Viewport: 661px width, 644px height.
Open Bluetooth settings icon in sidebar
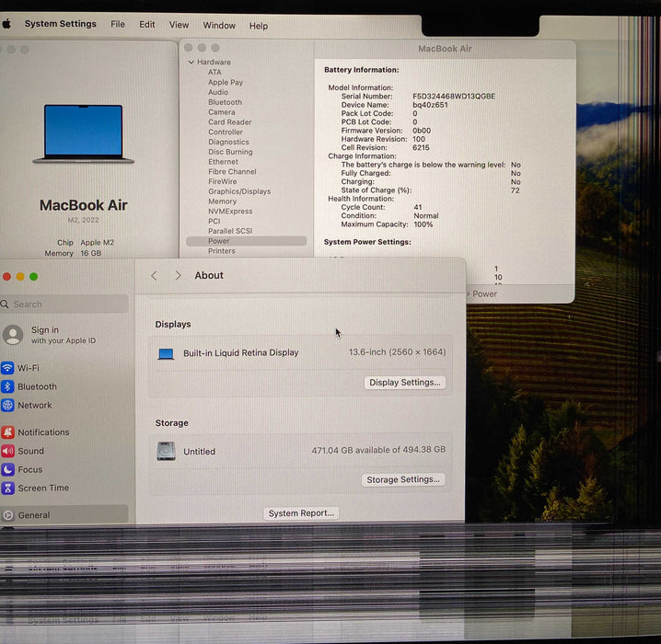(7, 386)
